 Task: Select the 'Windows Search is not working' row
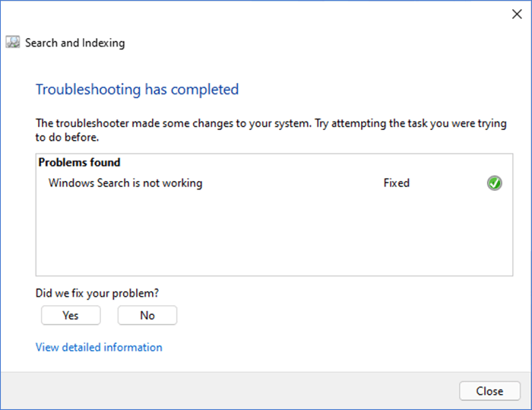click(x=125, y=183)
